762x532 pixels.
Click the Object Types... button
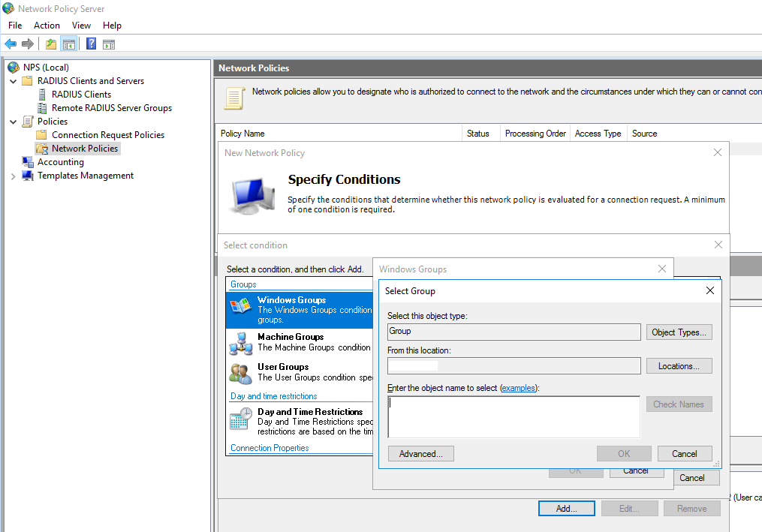[679, 332]
